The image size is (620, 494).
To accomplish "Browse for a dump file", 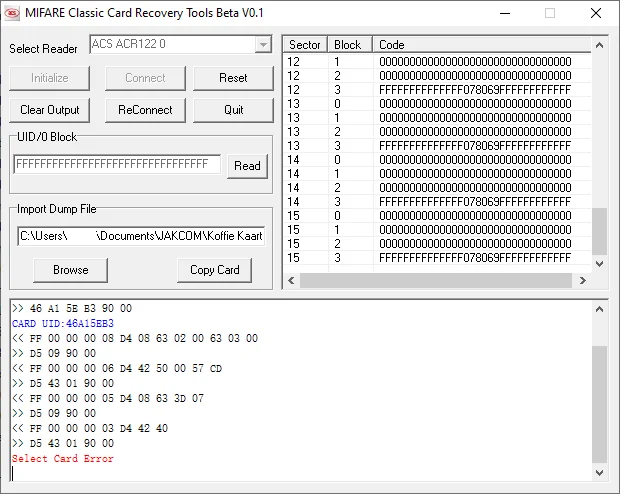I will point(70,270).
